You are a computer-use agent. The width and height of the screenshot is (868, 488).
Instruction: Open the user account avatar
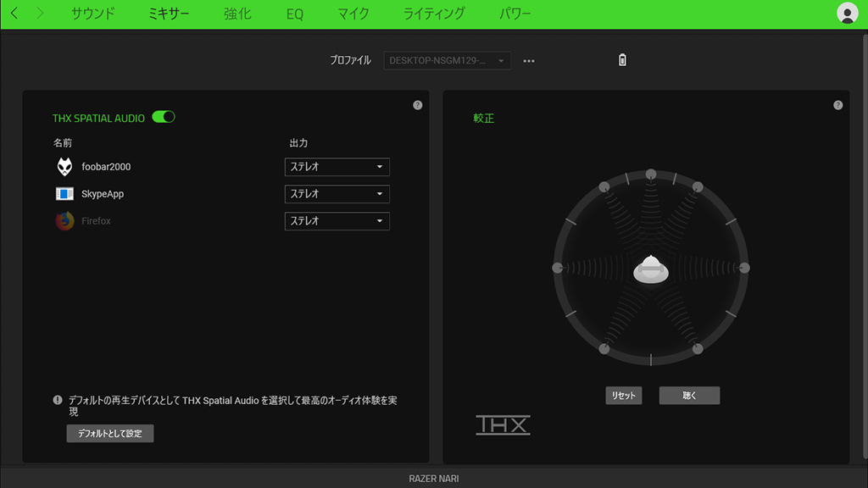847,14
